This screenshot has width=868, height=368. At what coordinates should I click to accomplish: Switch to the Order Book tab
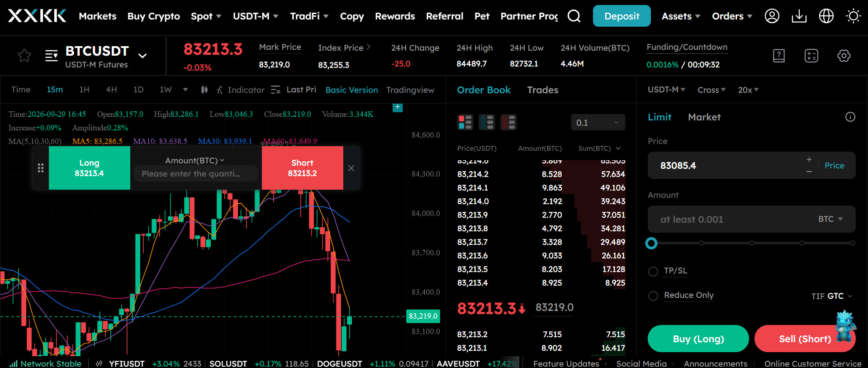(x=484, y=90)
